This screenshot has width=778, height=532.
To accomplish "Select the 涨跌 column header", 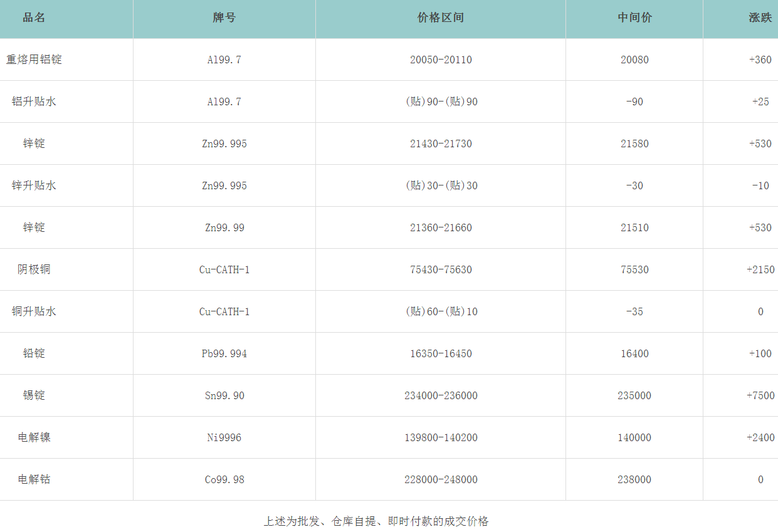I will pyautogui.click(x=760, y=18).
